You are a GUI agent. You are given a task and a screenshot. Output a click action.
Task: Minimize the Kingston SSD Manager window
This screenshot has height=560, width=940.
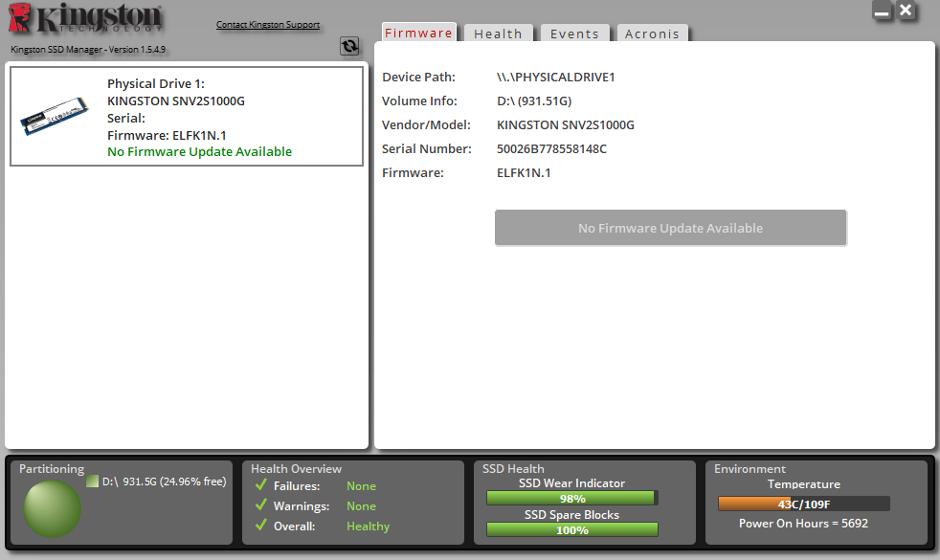pos(882,11)
